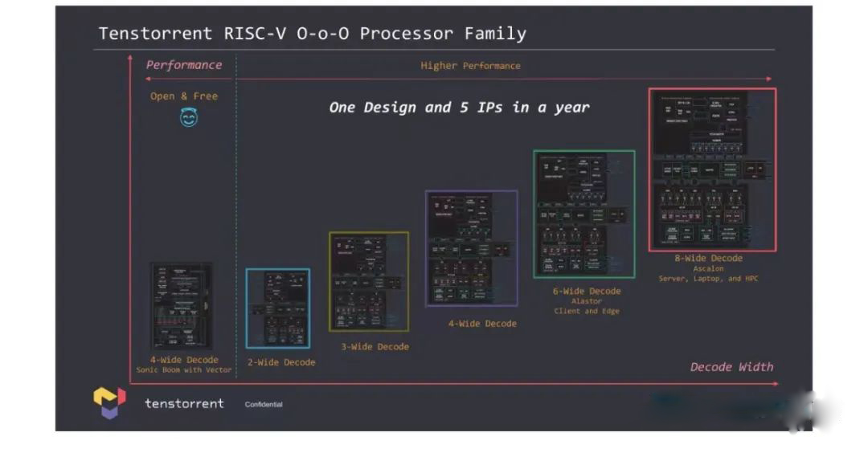
Task: Select the yellow 3-wide decode block diagram
Action: tap(369, 282)
